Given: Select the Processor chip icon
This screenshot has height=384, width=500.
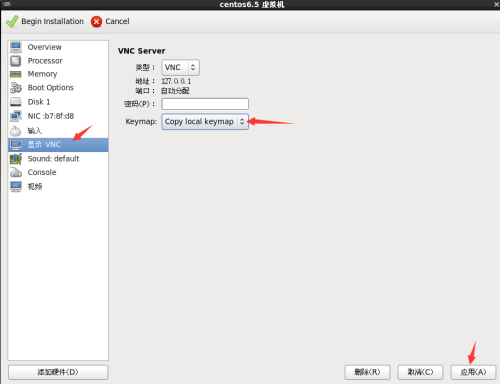Looking at the screenshot, I should (16, 61).
